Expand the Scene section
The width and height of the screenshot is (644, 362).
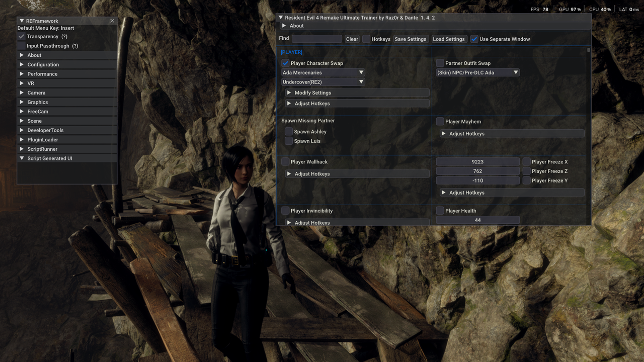(x=67, y=121)
